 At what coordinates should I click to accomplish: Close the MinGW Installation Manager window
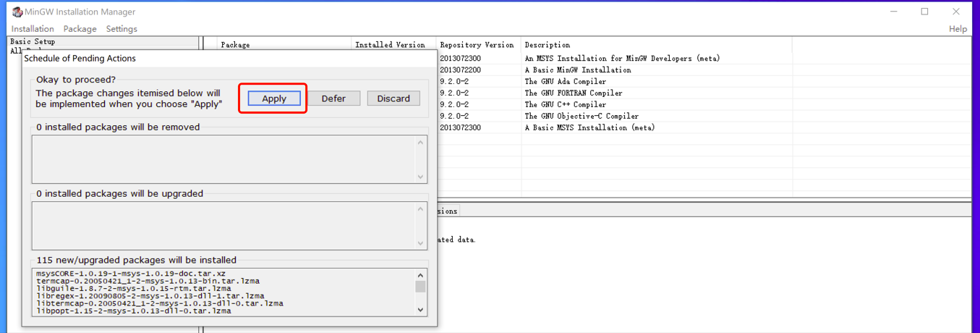point(957,12)
